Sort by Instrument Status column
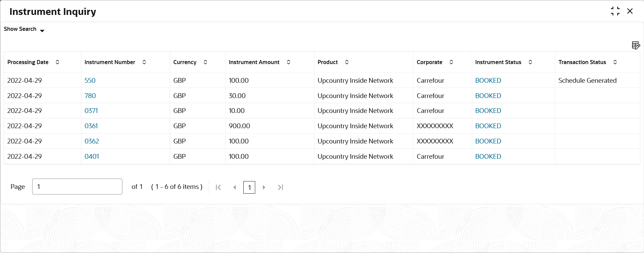The height and width of the screenshot is (253, 644). (x=530, y=62)
